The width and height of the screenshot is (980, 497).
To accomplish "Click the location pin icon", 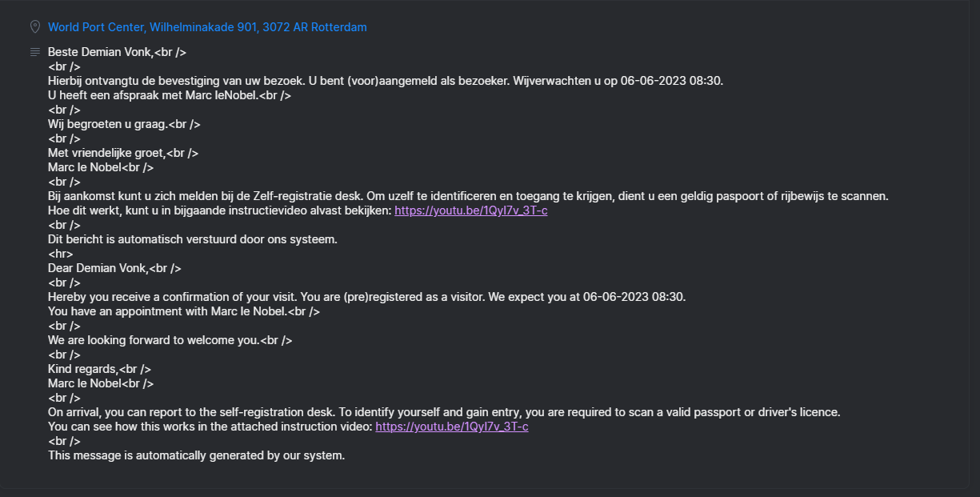I will [34, 27].
